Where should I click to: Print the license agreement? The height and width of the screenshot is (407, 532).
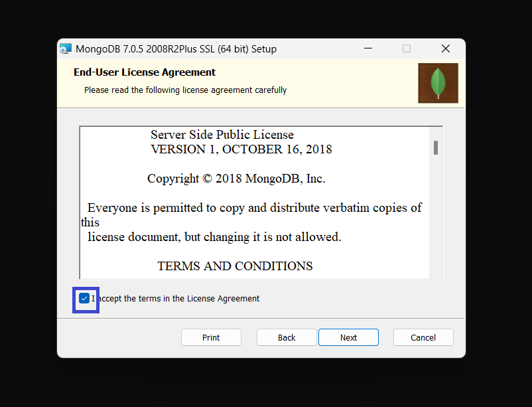211,337
